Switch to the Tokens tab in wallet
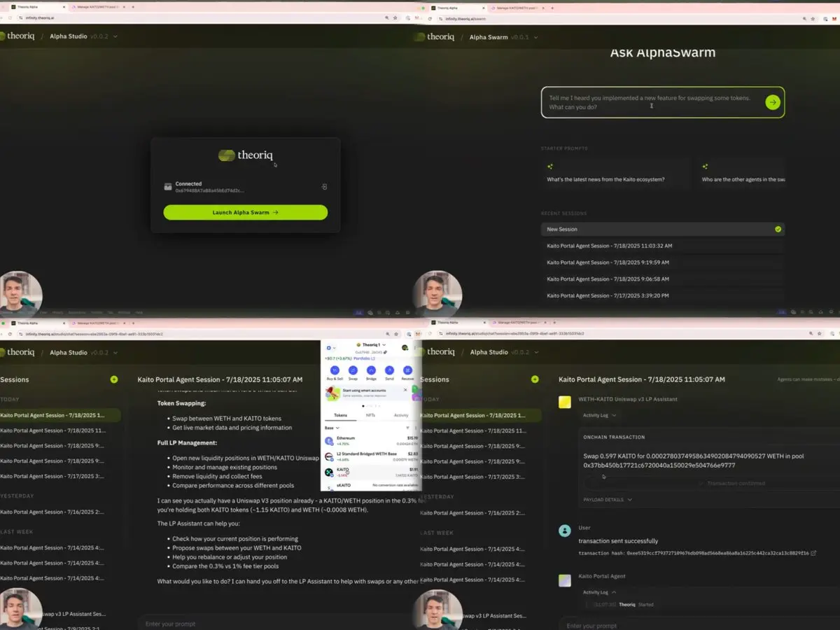The image size is (840, 630). (x=341, y=415)
